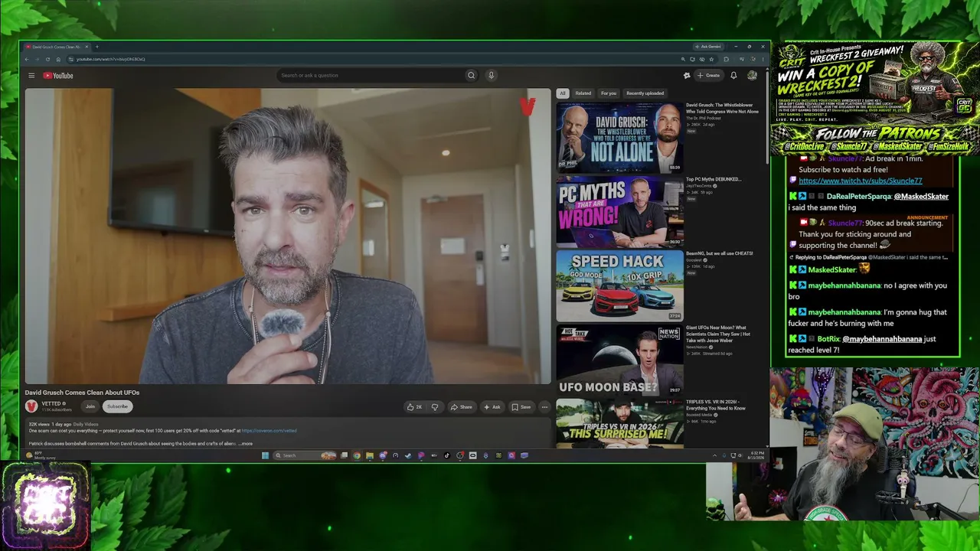Select the Recently uploaded filter chip

(645, 93)
